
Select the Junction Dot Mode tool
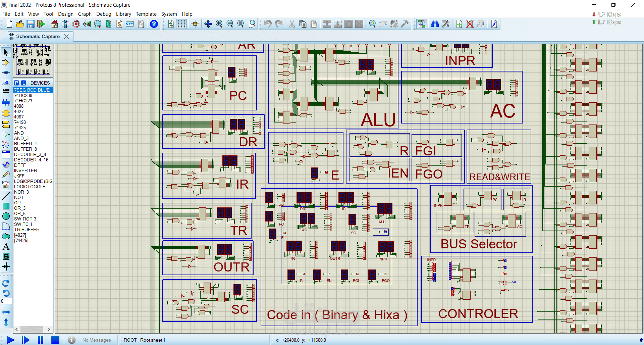click(x=6, y=72)
